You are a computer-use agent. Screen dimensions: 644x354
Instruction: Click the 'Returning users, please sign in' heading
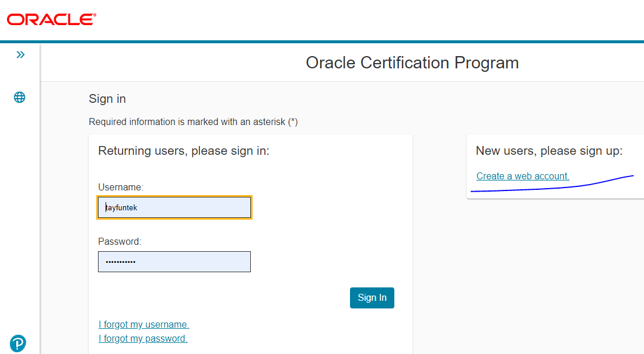tap(184, 151)
